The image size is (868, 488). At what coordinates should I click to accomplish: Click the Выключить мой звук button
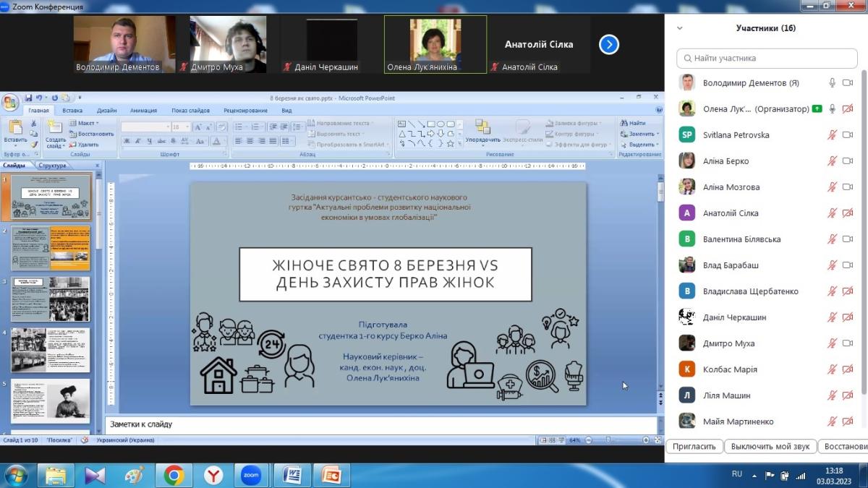[x=771, y=446]
